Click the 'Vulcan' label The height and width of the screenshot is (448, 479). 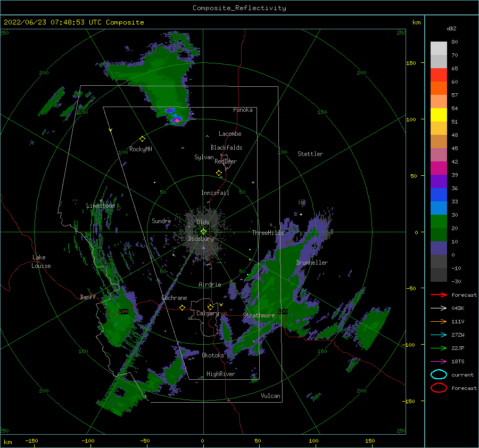tap(270, 396)
